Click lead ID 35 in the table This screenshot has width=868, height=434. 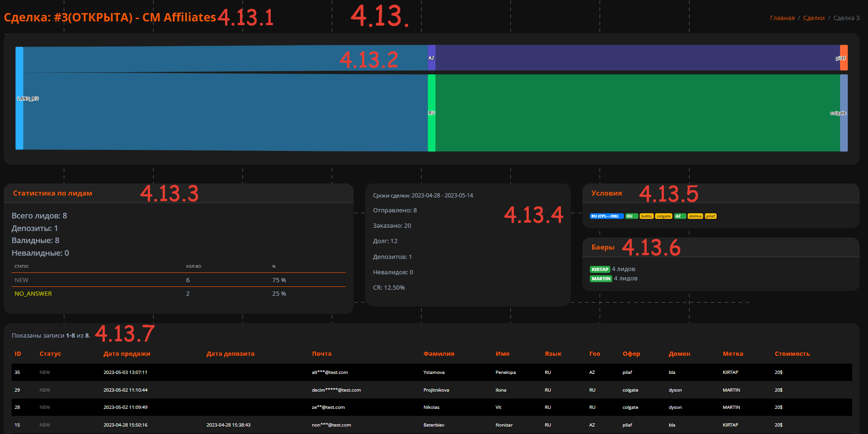pos(17,373)
